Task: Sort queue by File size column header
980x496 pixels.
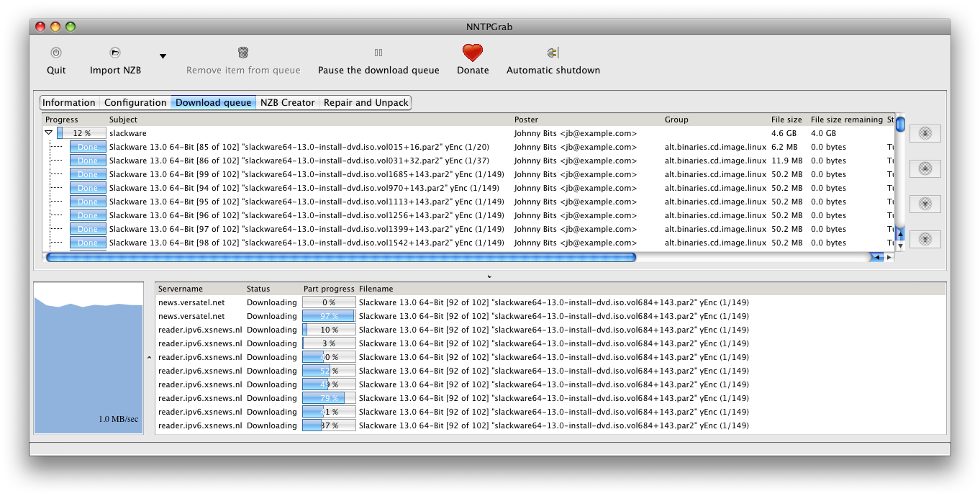Action: tap(786, 120)
